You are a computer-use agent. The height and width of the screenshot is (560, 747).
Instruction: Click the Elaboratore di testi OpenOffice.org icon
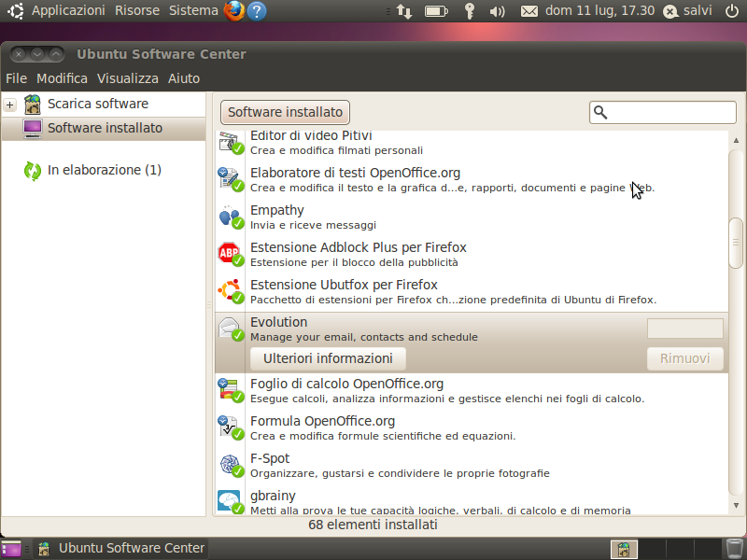(231, 179)
